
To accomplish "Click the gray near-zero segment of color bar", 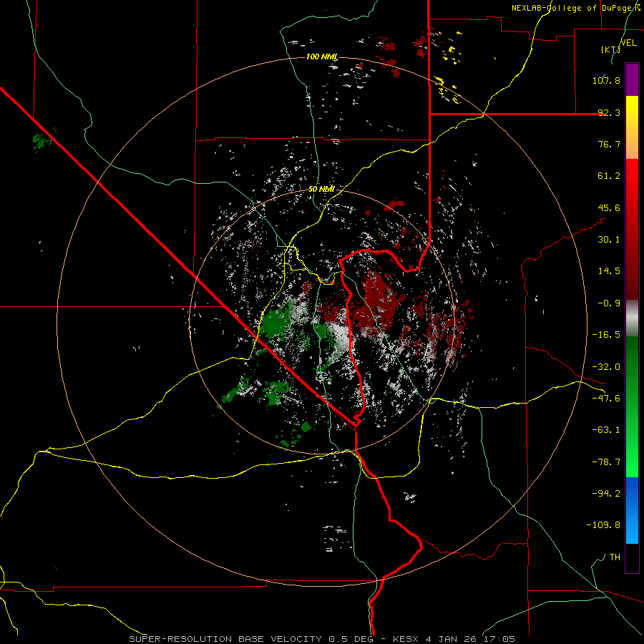I will click(632, 318).
